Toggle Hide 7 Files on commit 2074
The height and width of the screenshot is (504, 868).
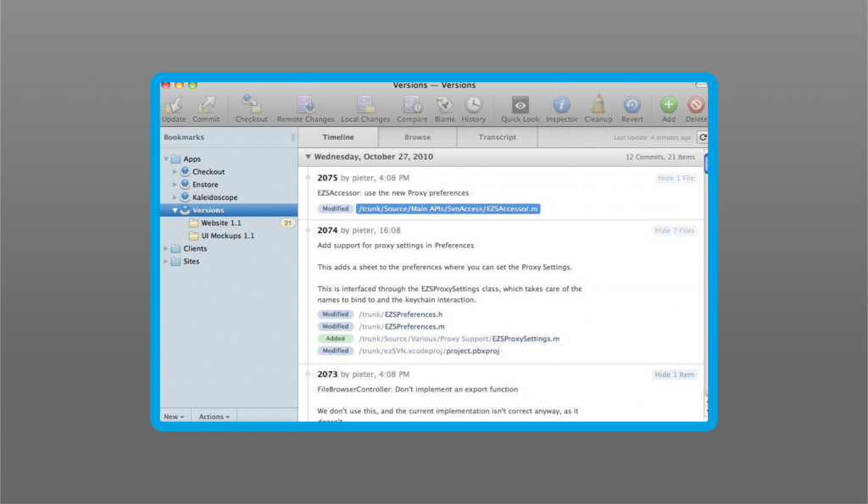tap(674, 230)
